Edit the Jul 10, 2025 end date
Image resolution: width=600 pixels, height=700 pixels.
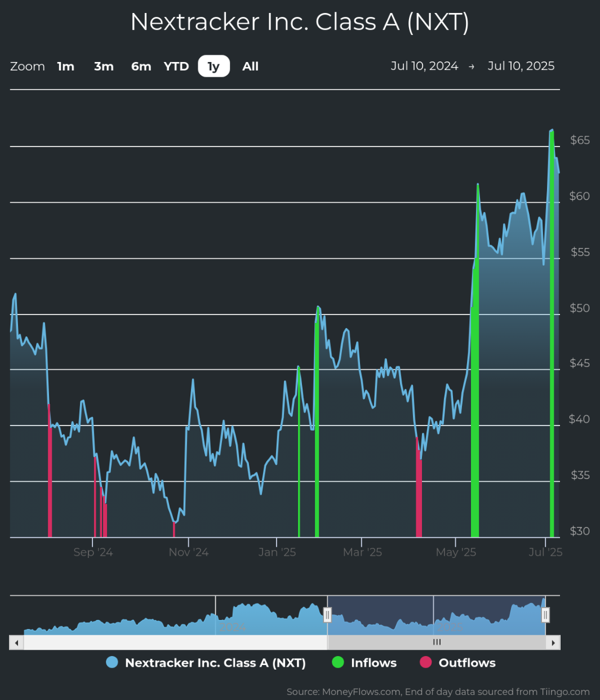click(521, 66)
